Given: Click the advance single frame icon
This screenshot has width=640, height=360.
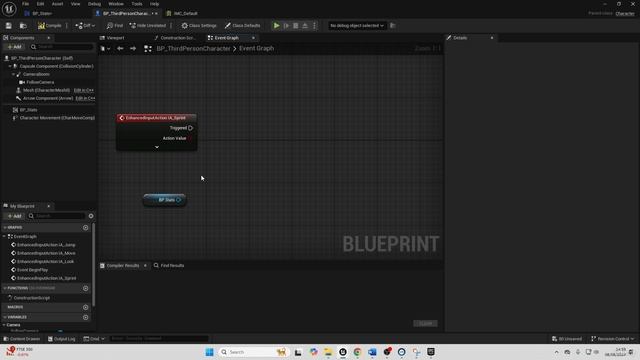Looking at the screenshot, I should 286,25.
